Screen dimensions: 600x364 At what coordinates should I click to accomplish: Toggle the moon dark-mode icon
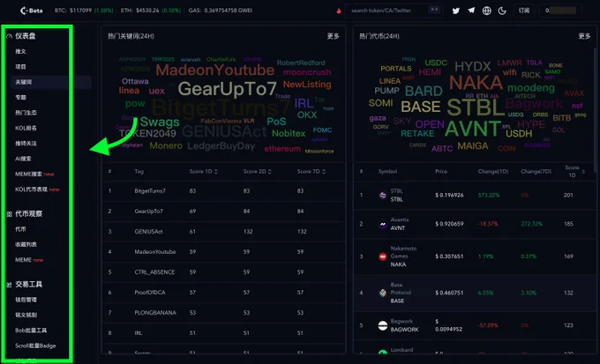502,11
